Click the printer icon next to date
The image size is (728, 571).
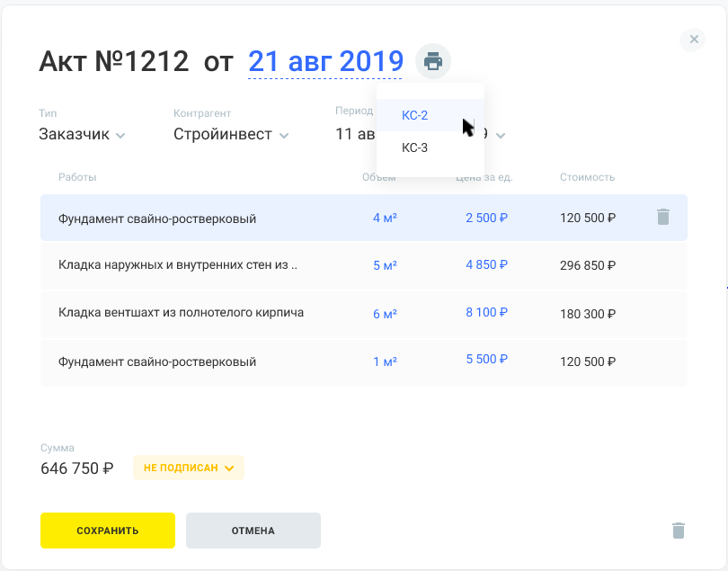(x=433, y=62)
